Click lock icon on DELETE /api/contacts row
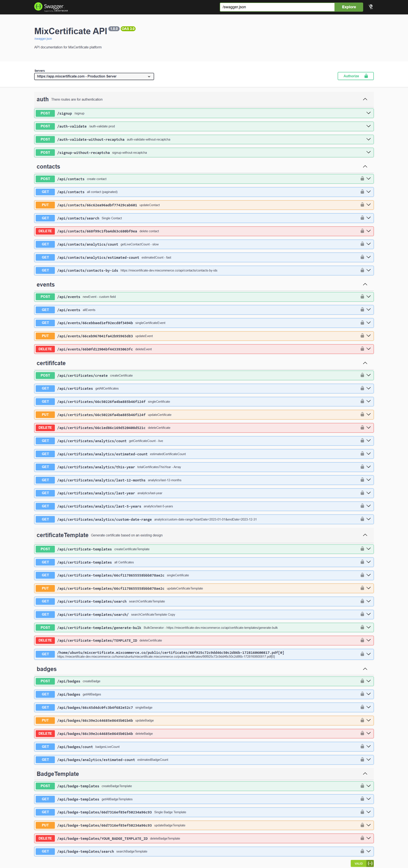 point(362,231)
